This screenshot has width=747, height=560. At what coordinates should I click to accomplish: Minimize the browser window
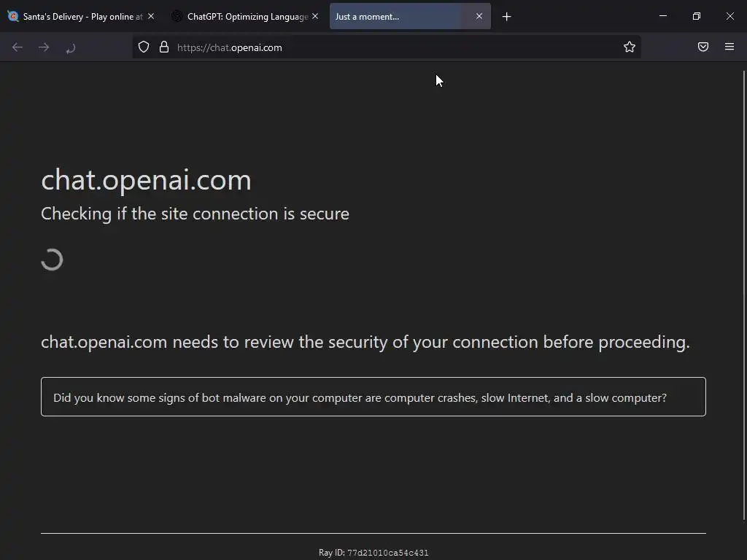click(662, 16)
